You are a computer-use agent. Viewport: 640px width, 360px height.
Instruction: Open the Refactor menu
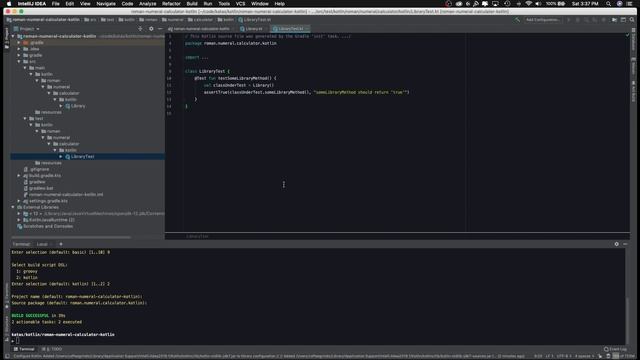[x=171, y=4]
